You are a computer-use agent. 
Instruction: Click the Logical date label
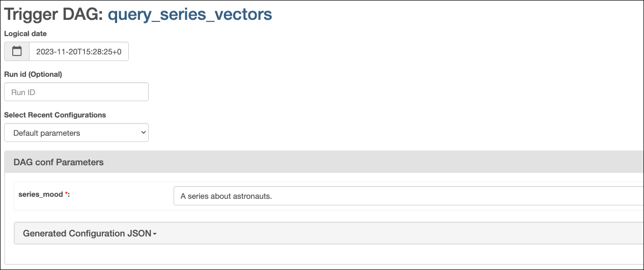point(25,34)
